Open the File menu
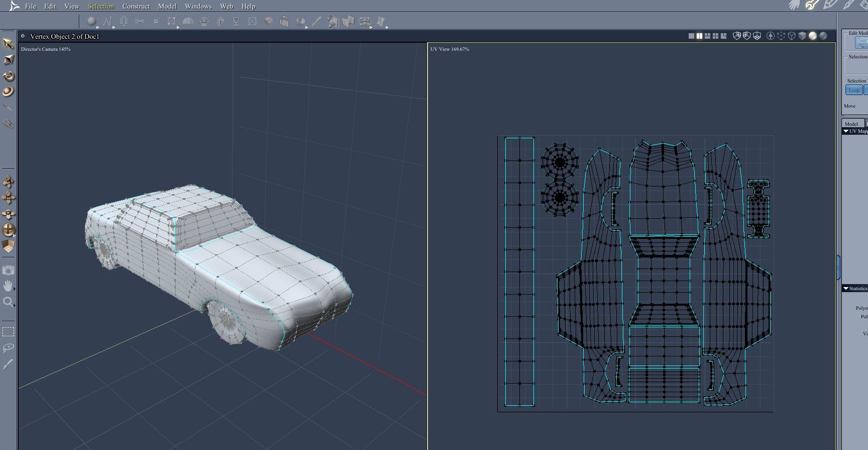This screenshot has width=868, height=450. (x=31, y=6)
